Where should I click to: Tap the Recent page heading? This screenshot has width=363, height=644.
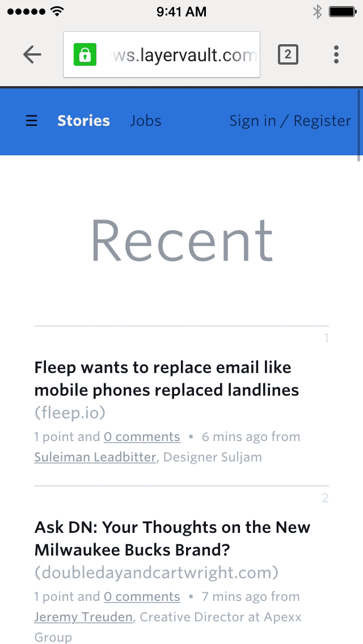point(181,240)
